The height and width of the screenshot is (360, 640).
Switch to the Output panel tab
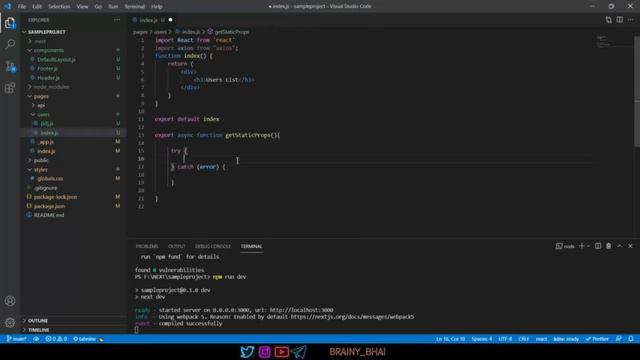click(177, 246)
